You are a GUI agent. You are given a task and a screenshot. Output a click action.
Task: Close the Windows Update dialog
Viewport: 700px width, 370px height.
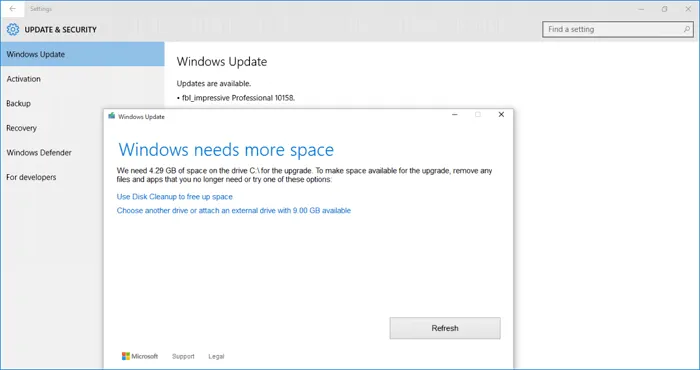tap(501, 115)
